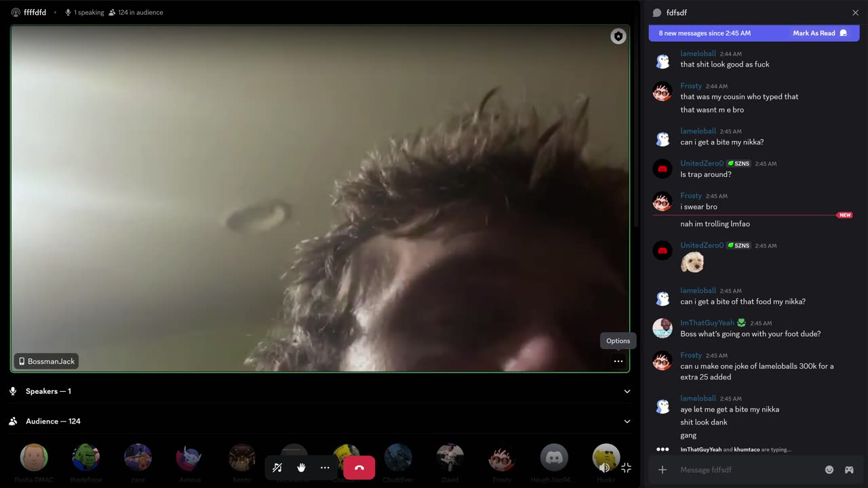
Task: Select Pusha DMAC audience avatar
Action: point(34,457)
